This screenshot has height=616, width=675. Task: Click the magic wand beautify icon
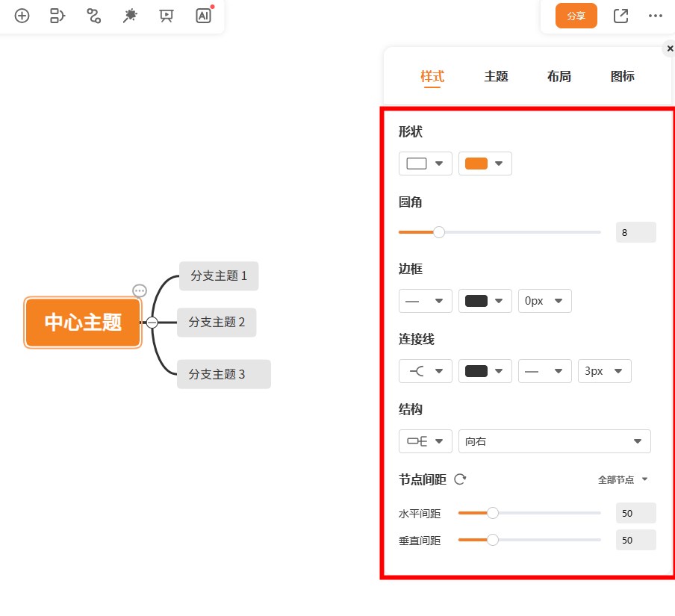(x=130, y=16)
